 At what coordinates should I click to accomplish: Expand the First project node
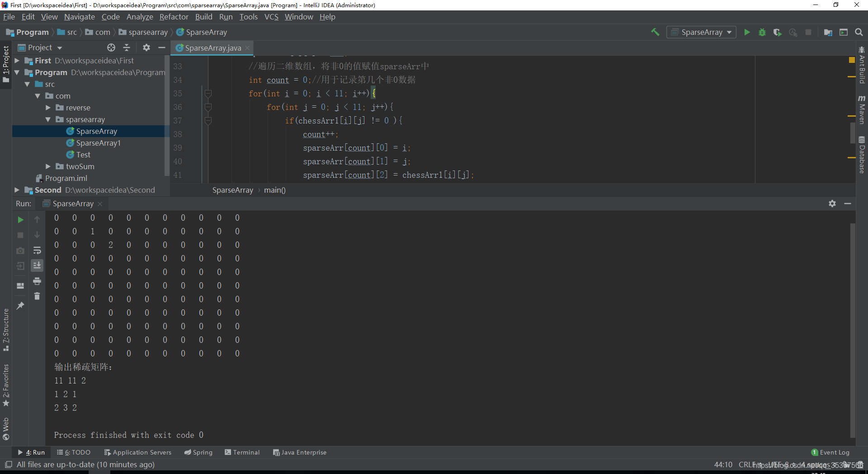[17, 61]
